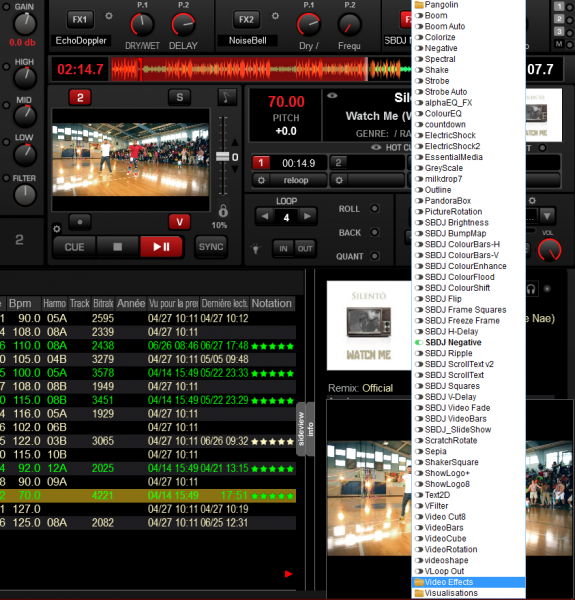Viewport: 575px width, 600px height.
Task: Toggle eye icon beside track title
Action: 332,96
